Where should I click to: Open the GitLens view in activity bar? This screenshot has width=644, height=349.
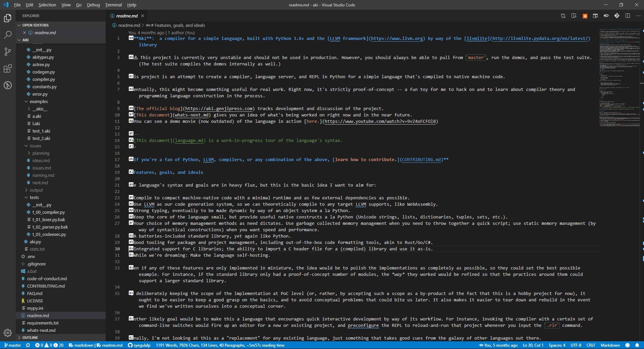coord(7,85)
